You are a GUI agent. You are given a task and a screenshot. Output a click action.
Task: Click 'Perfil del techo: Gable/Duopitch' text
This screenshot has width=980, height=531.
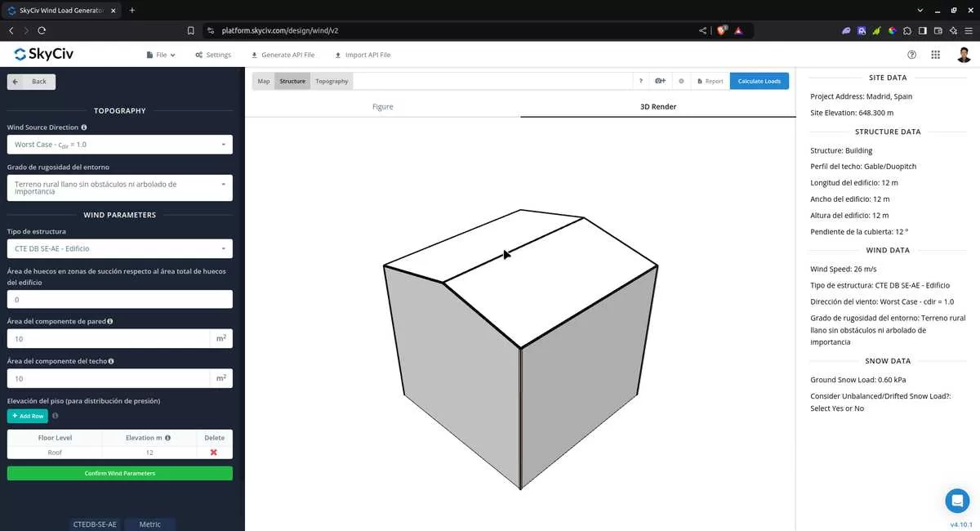point(863,166)
